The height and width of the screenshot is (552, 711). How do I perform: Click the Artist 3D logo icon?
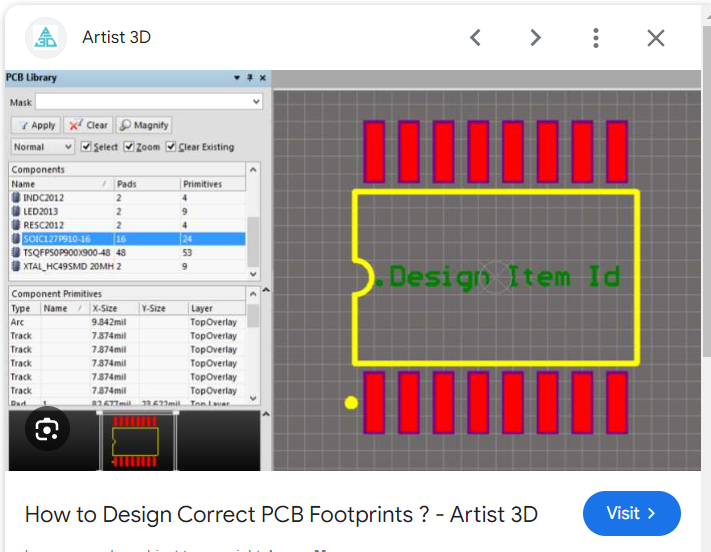click(46, 38)
